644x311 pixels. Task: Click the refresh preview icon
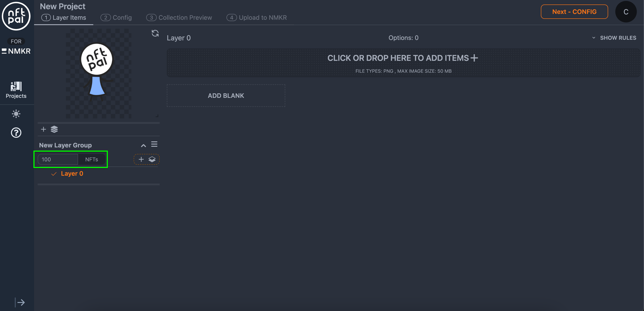tap(155, 33)
